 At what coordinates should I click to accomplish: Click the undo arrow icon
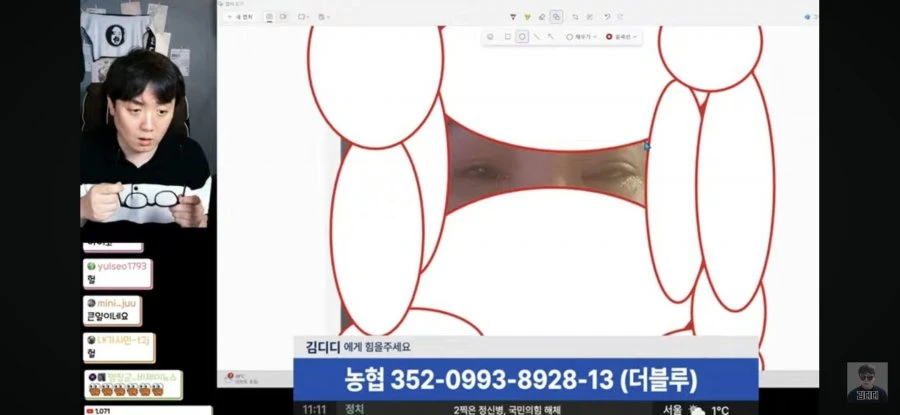(x=607, y=17)
